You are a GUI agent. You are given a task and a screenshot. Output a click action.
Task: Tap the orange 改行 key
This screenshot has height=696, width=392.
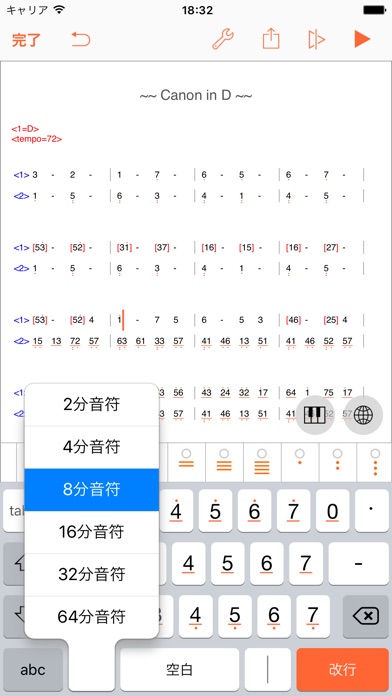(x=342, y=669)
